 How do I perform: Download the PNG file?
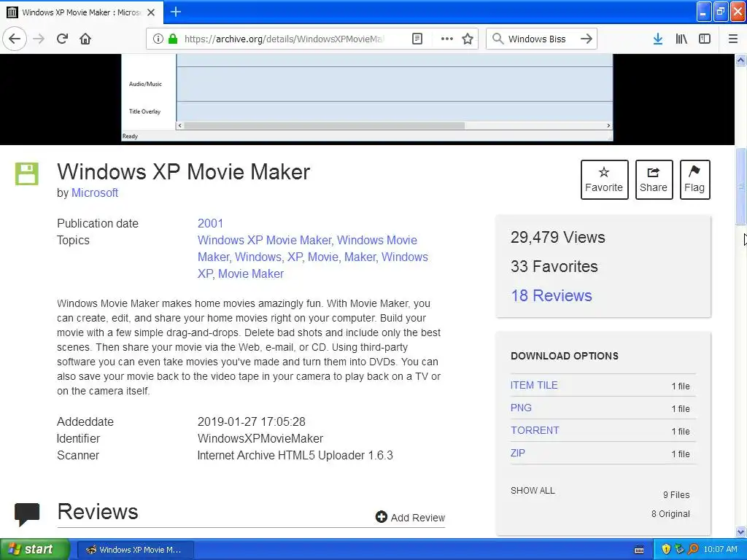521,408
